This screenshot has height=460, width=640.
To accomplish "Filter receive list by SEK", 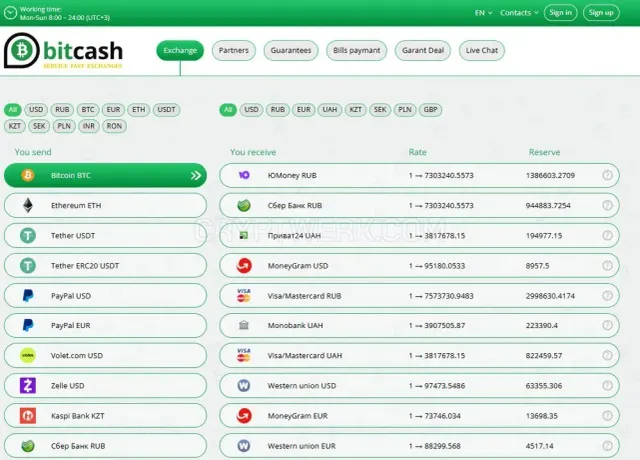I will click(x=380, y=109).
